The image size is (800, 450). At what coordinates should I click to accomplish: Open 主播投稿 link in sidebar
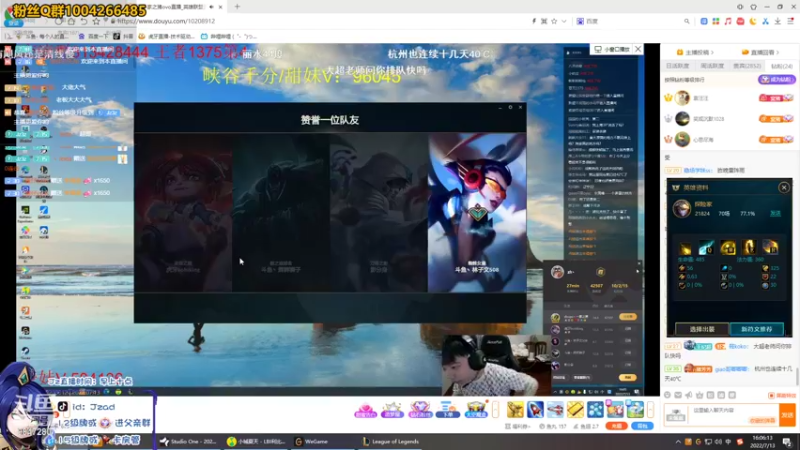(x=695, y=52)
